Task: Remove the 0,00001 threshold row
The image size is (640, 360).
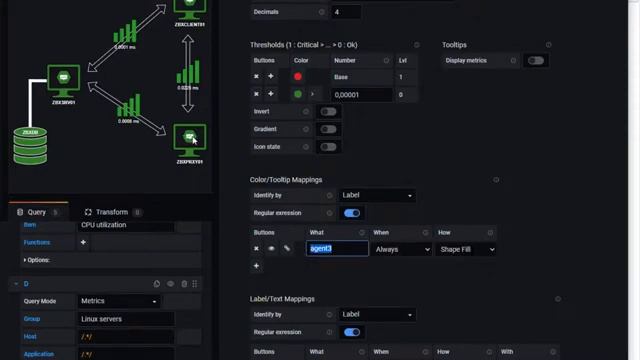Action: tap(256, 94)
